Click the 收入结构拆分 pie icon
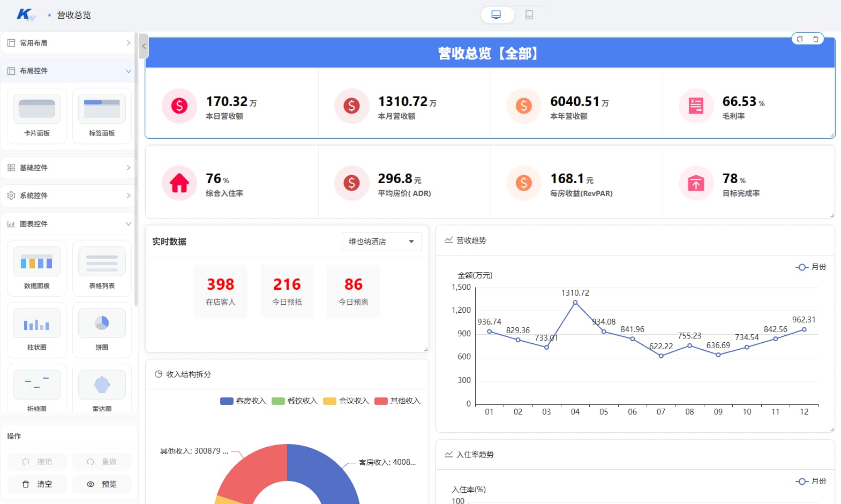 (x=159, y=374)
